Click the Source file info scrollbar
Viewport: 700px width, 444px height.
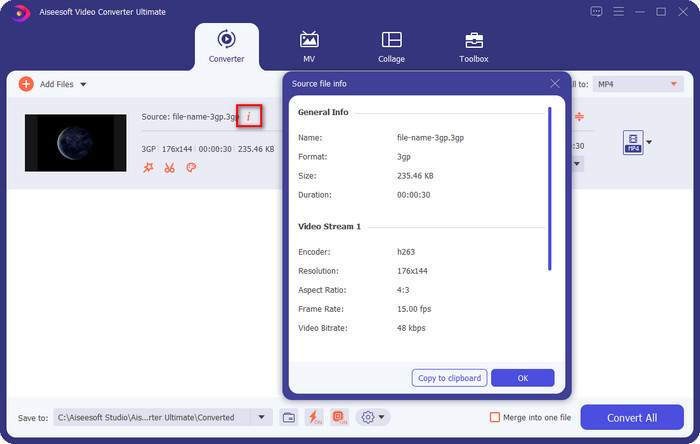(x=550, y=188)
